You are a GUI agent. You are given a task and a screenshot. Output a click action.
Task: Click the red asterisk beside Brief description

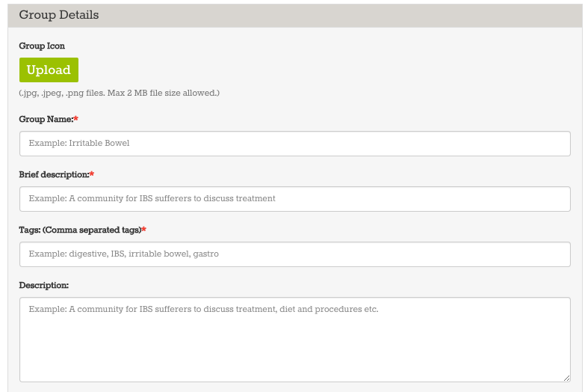pos(92,174)
